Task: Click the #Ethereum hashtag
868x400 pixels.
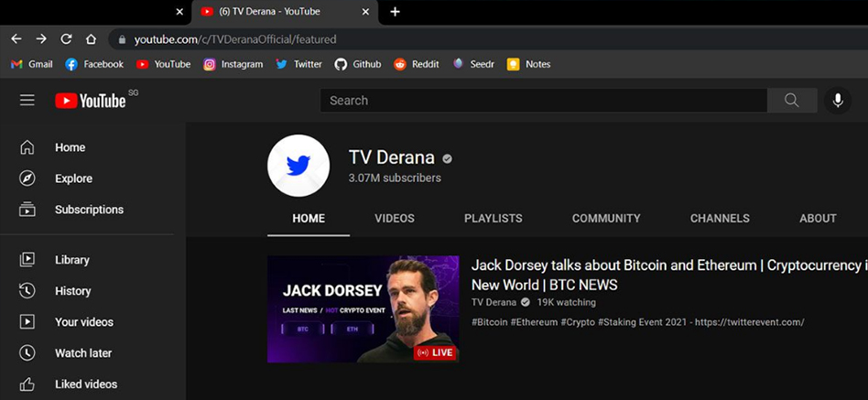Action: [534, 322]
